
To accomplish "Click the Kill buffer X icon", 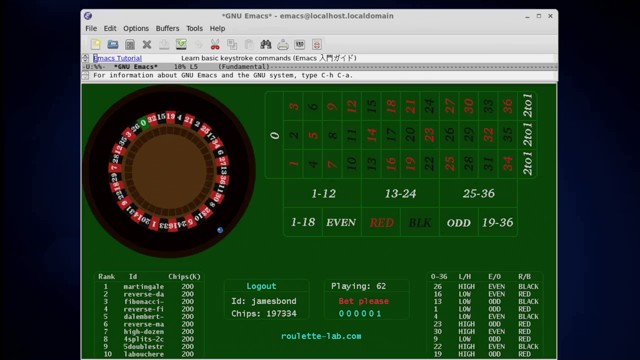I will click(147, 44).
